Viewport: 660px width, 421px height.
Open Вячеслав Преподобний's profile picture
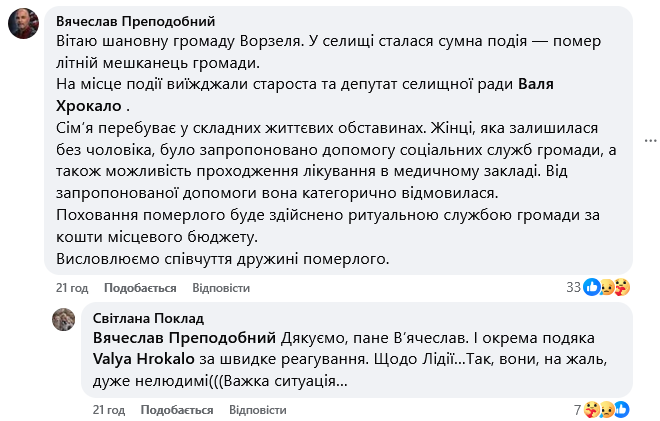pos(25,23)
